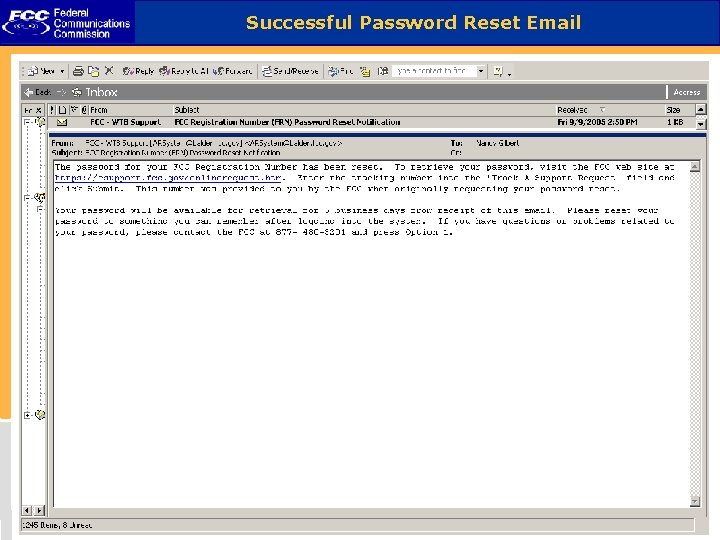Sort messages by Subject column
720x540 pixels.
(364, 110)
